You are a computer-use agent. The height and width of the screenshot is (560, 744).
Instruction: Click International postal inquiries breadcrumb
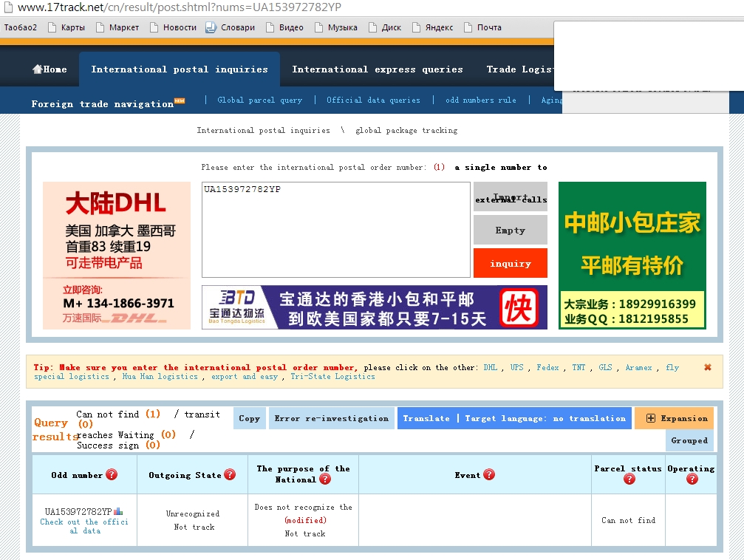263,130
